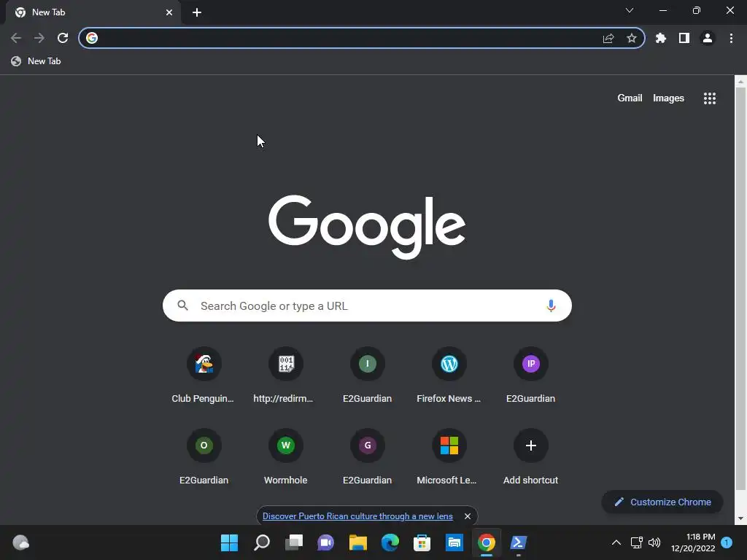Image resolution: width=747 pixels, height=560 pixels.
Task: Click the Search Google or type a URL box
Action: pyautogui.click(x=367, y=306)
